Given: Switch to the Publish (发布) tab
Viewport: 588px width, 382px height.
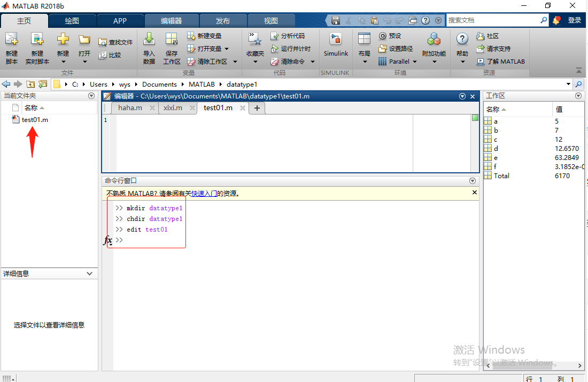Looking at the screenshot, I should 223,21.
